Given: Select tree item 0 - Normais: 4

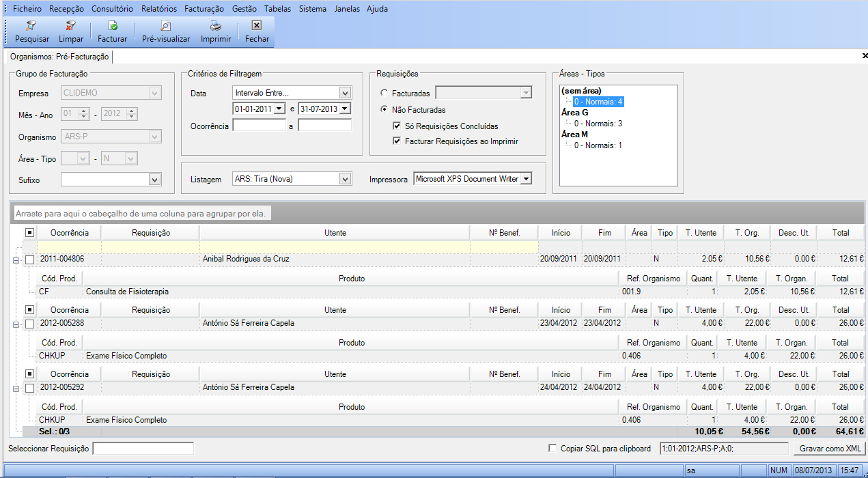Looking at the screenshot, I should 598,102.
